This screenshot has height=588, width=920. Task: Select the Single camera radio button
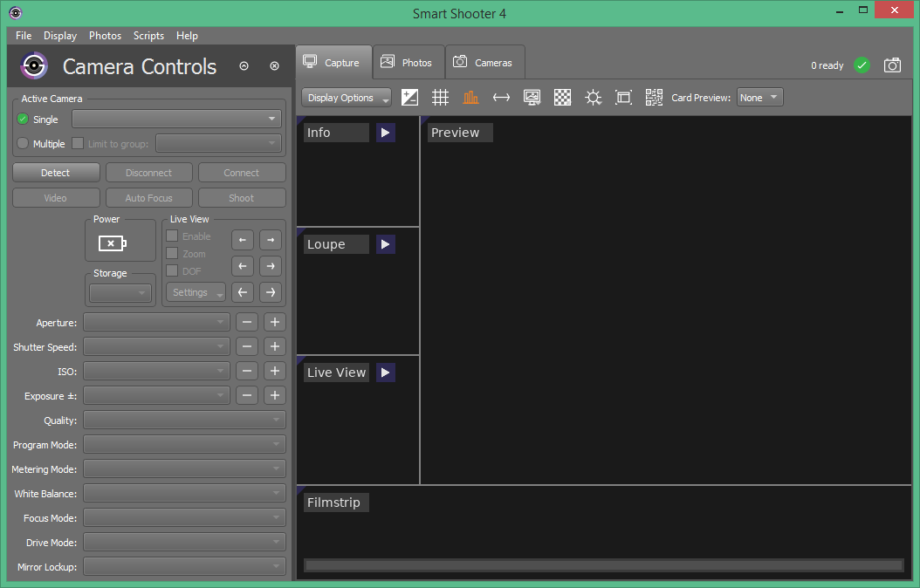click(23, 120)
